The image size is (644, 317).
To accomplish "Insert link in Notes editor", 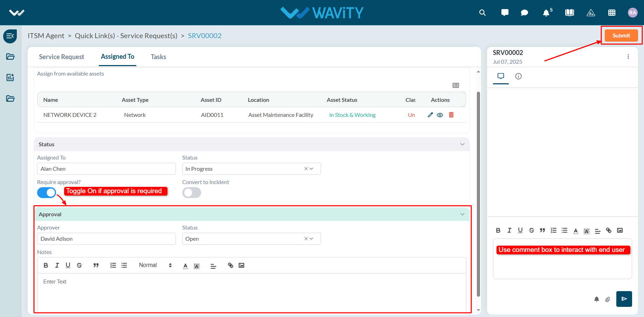I will tap(230, 265).
